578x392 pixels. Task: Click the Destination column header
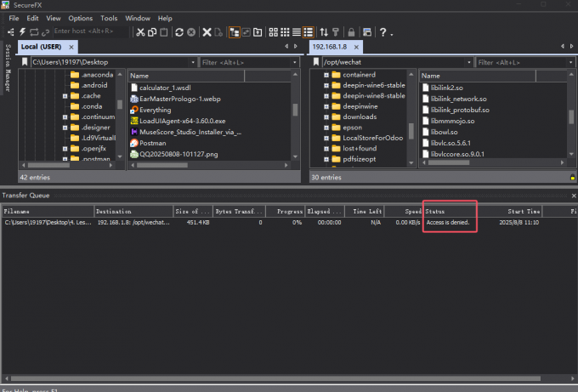coord(133,211)
